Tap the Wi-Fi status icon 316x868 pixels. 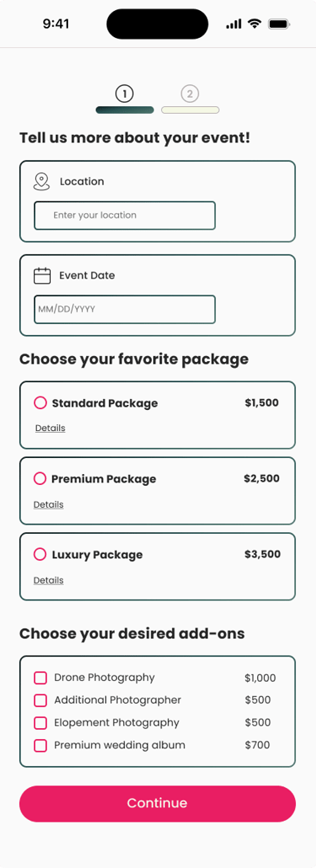[x=254, y=24]
